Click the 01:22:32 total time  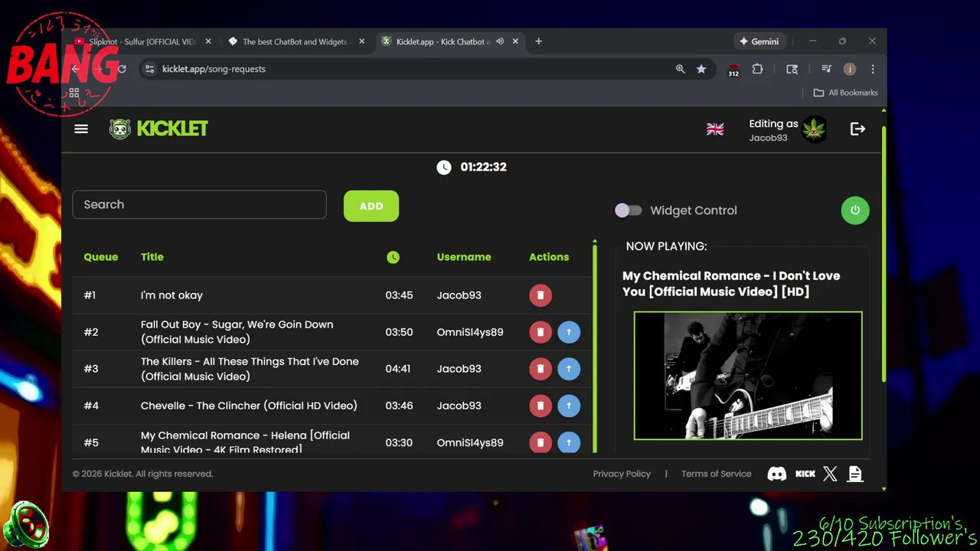click(x=483, y=167)
